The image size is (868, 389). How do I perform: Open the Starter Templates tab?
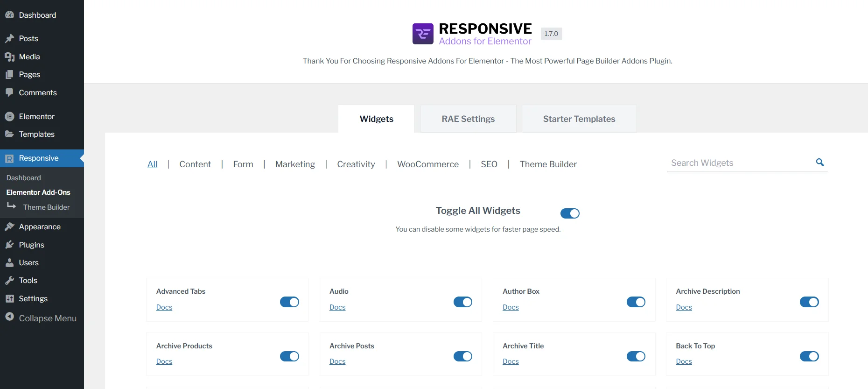[579, 119]
